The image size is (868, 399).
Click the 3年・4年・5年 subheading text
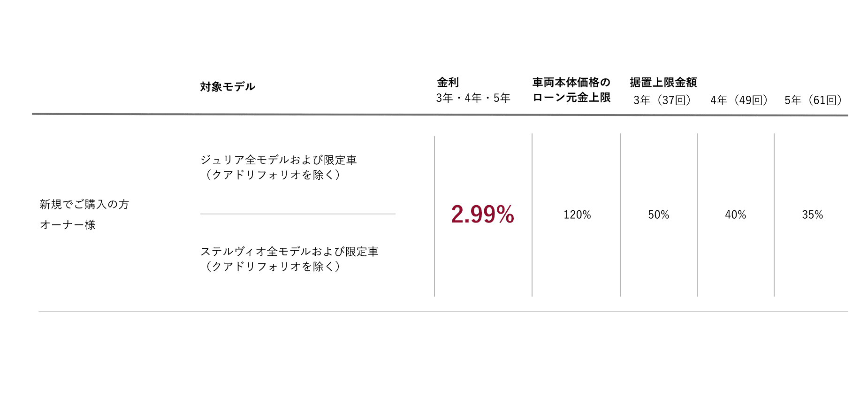(x=473, y=98)
